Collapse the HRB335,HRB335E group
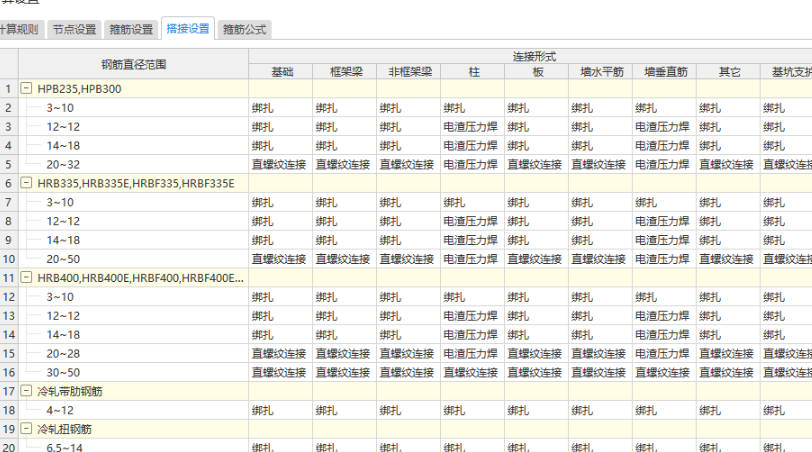This screenshot has width=812, height=452. tap(26, 183)
